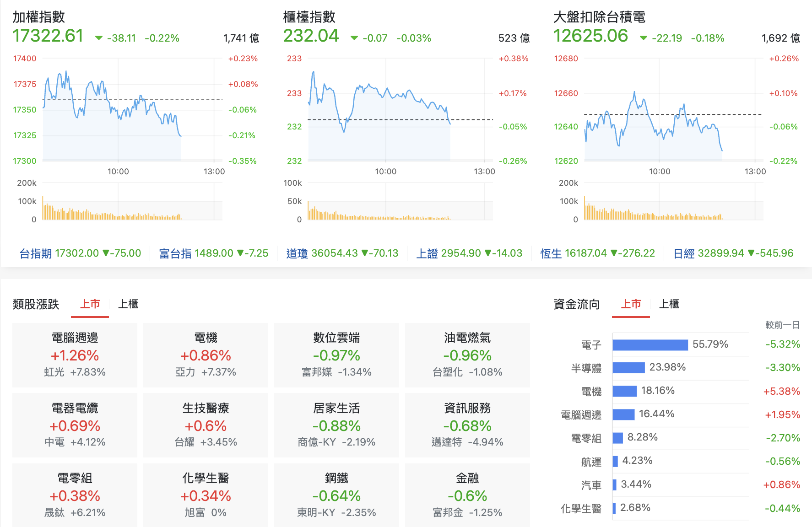Click the 1,692 億 turnover value

pos(781,38)
